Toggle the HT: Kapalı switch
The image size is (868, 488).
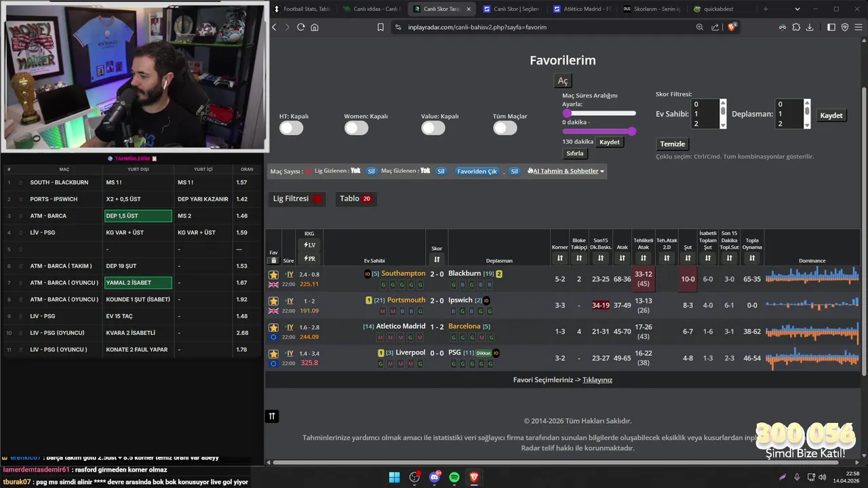click(x=292, y=128)
